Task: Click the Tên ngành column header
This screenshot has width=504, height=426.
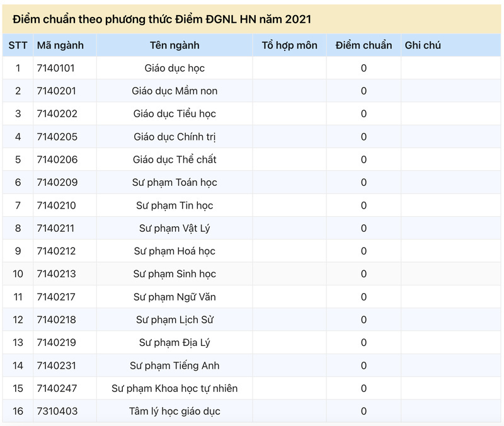Action: pyautogui.click(x=175, y=45)
